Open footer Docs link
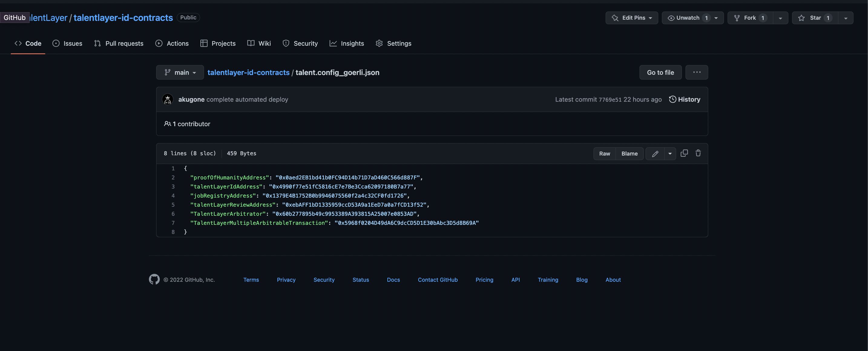The image size is (868, 351). click(393, 280)
